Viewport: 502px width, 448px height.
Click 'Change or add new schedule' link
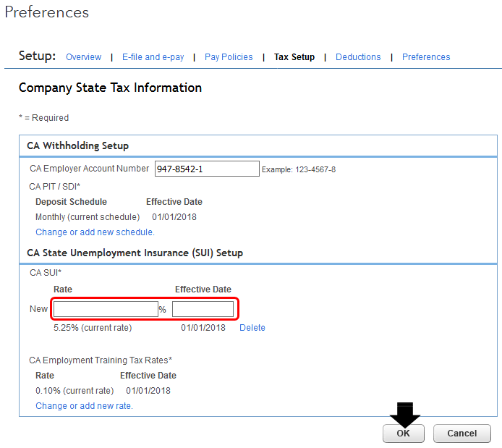tap(95, 232)
